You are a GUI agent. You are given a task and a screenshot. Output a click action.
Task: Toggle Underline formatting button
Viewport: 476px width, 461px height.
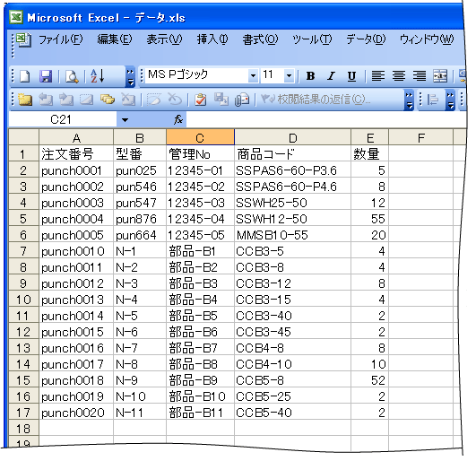351,75
